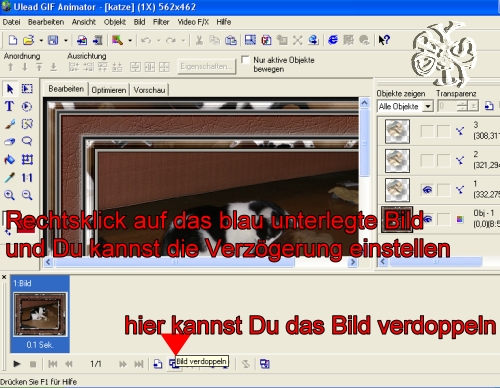Select the elliptical selection tool
This screenshot has height=388, width=500.
27,106
